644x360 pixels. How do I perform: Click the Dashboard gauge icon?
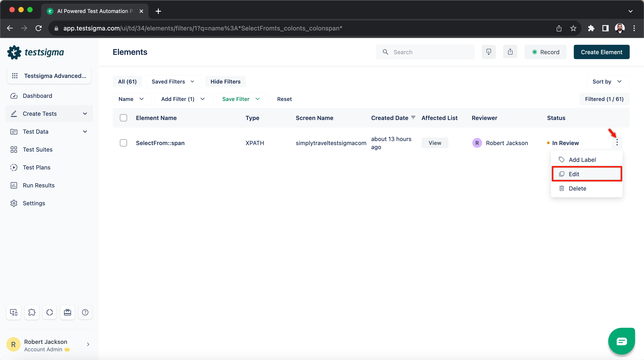14,96
